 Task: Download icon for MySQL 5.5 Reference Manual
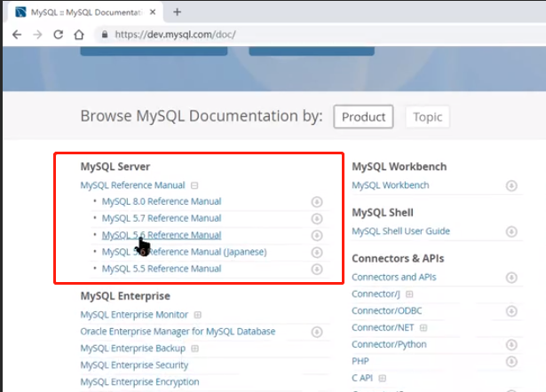click(x=317, y=269)
